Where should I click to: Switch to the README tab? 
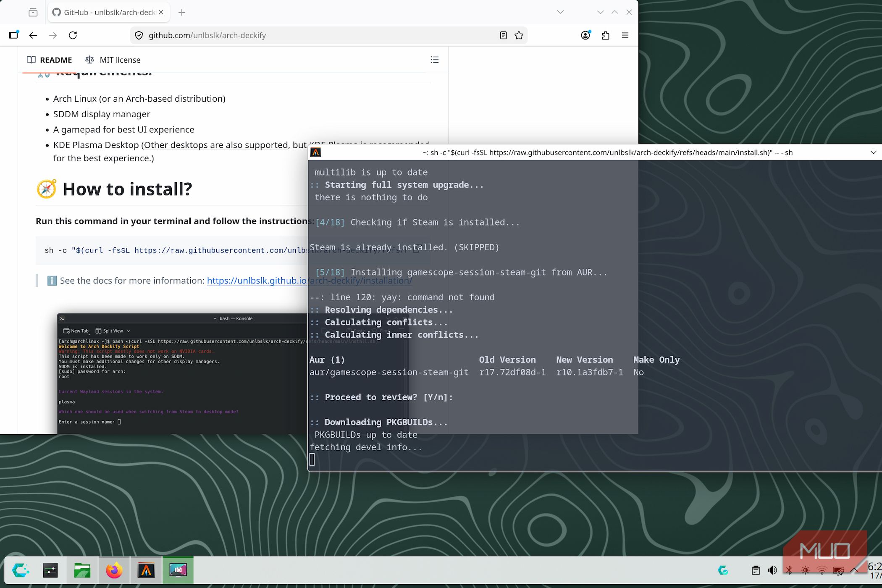(x=50, y=60)
